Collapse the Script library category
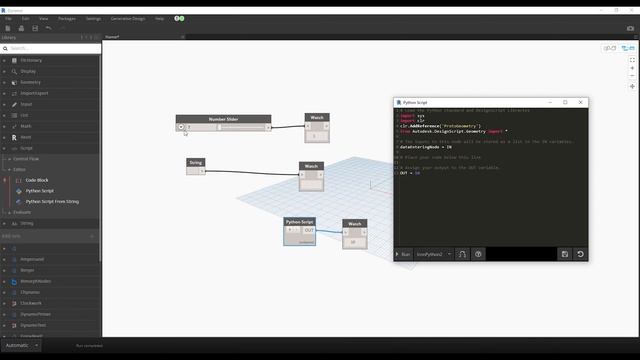Viewport: 640px width, 360px height. [4, 149]
